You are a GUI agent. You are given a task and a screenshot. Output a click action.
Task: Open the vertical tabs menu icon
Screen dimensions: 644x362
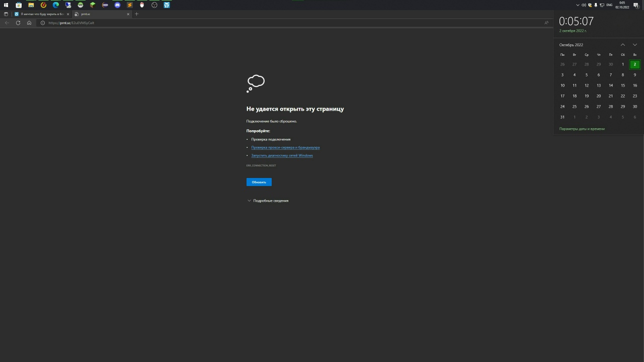[x=6, y=14]
